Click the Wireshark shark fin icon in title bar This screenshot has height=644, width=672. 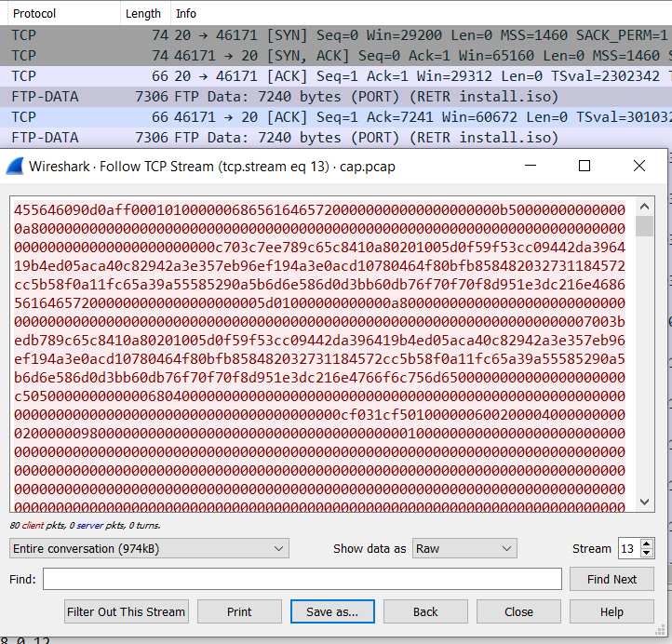pos(16,167)
